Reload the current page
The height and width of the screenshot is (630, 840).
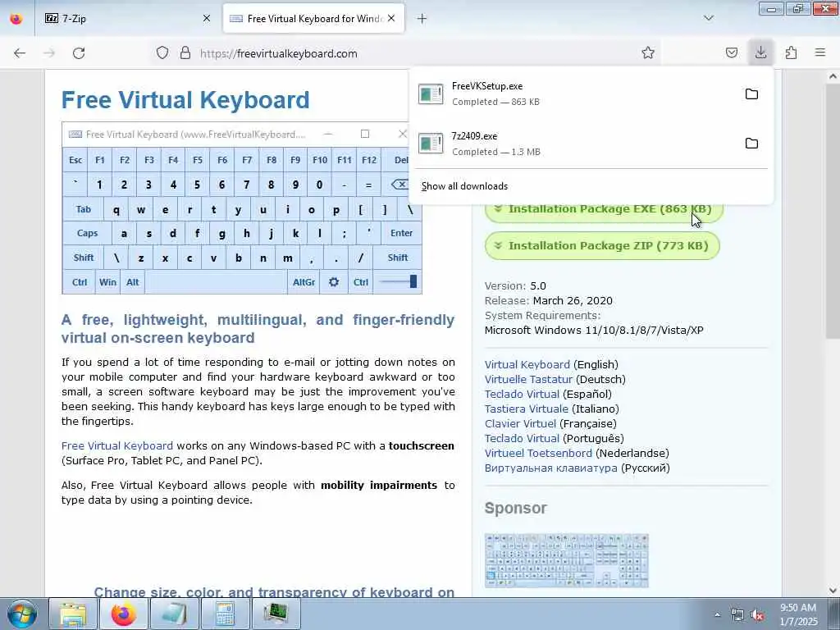(x=79, y=53)
